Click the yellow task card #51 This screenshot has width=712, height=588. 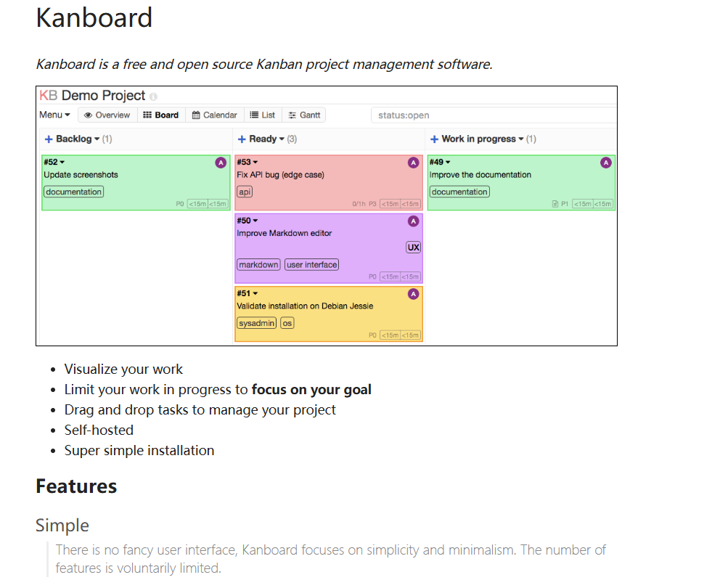point(328,318)
